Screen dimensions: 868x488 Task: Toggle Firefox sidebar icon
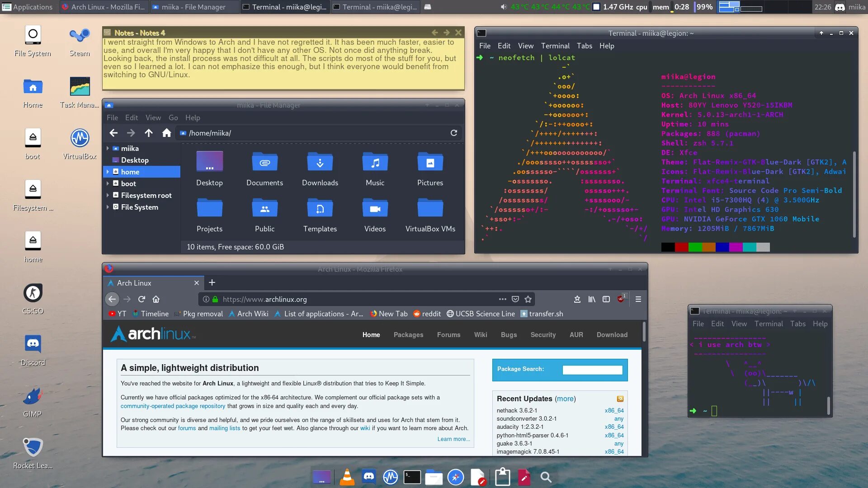pyautogui.click(x=606, y=299)
